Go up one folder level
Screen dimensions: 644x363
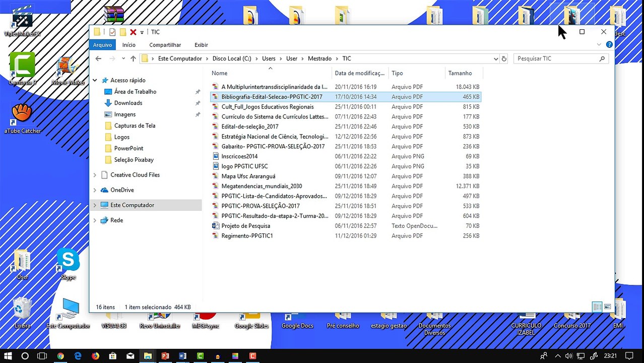tap(133, 58)
